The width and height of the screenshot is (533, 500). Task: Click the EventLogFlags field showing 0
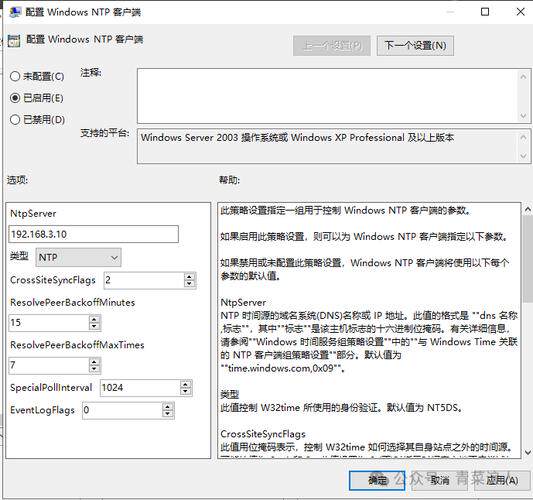click(122, 410)
